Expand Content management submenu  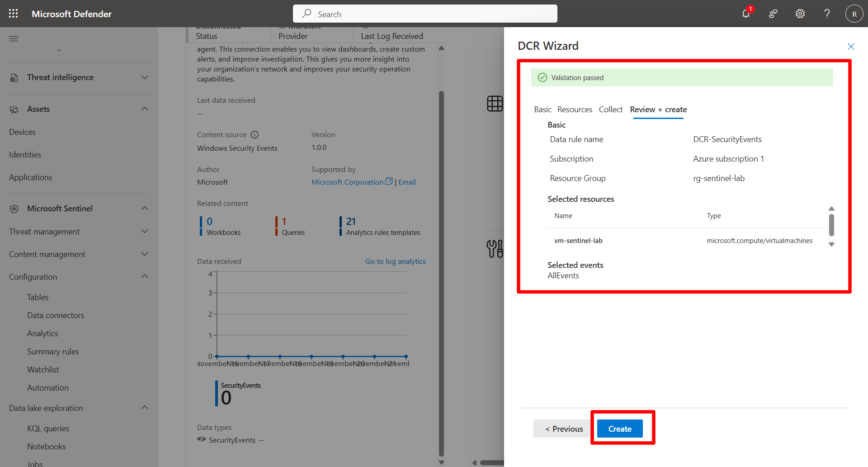(x=145, y=254)
